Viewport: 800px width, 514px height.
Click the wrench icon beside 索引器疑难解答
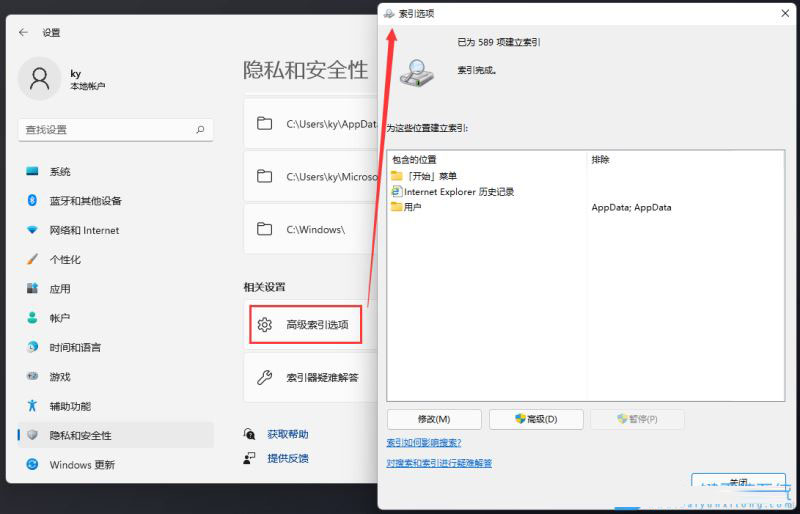[264, 378]
